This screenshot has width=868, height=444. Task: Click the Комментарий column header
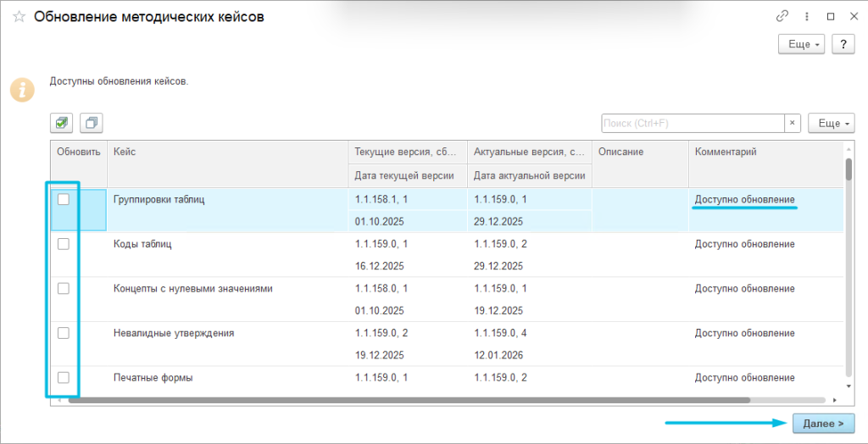pos(766,164)
